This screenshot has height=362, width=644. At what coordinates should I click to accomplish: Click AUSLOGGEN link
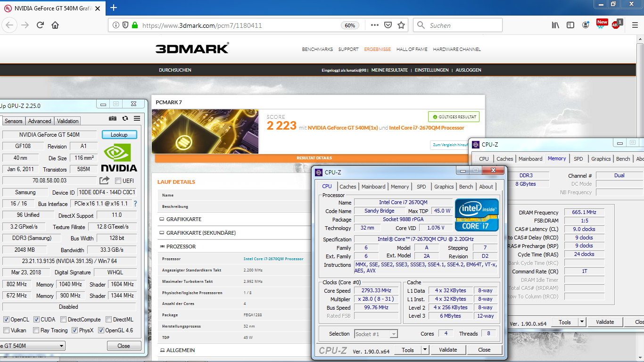coord(468,70)
